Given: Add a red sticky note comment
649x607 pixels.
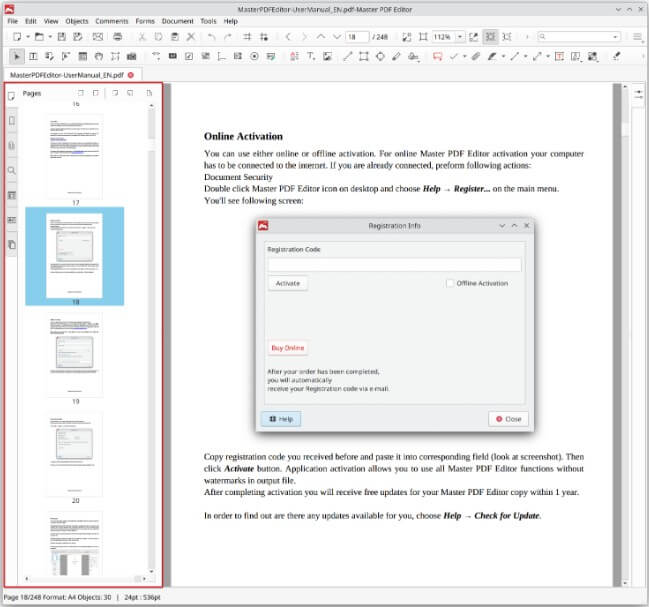Looking at the screenshot, I should point(437,56).
